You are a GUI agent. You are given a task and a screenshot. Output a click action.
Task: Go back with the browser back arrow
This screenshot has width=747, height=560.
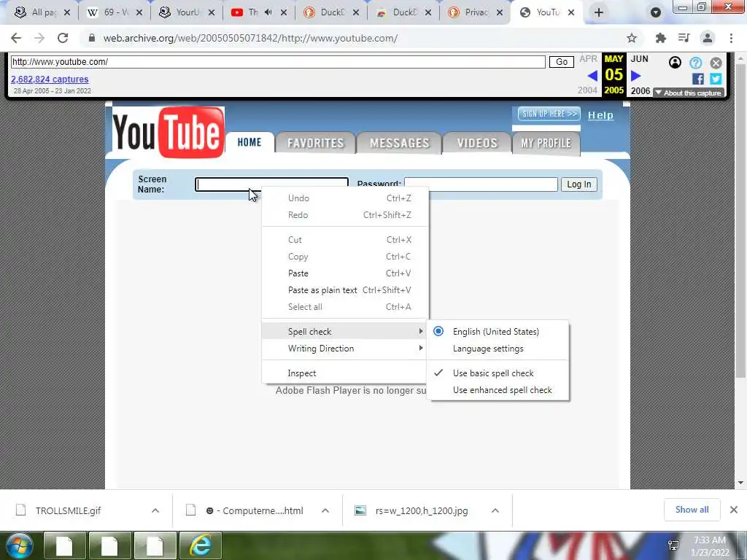(16, 38)
